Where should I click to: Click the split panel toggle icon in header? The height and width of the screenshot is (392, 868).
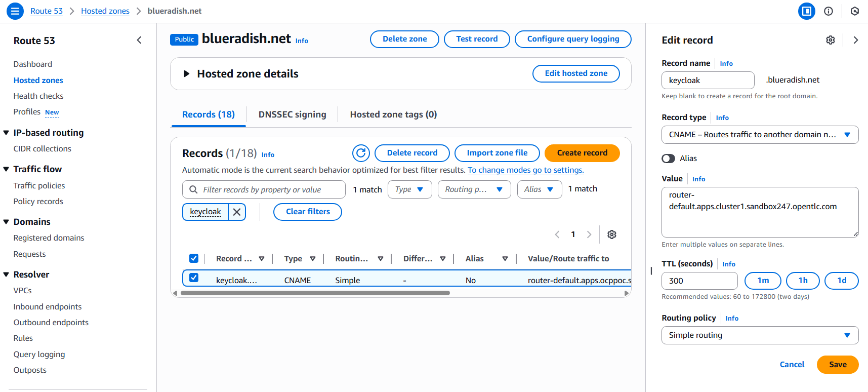point(806,11)
